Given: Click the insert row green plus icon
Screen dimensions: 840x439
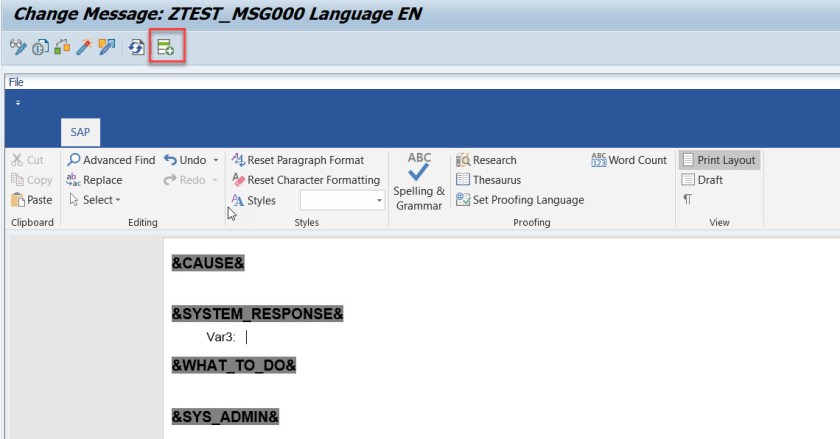Looking at the screenshot, I should [166, 47].
